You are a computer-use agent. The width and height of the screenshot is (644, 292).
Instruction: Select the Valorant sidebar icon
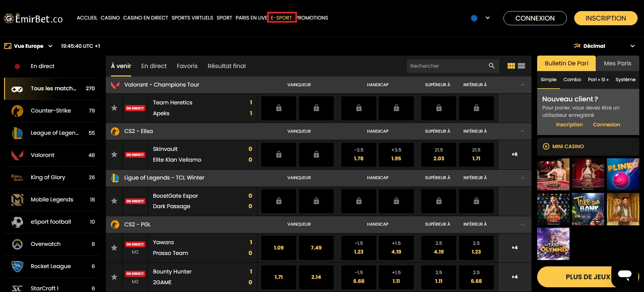pyautogui.click(x=17, y=155)
